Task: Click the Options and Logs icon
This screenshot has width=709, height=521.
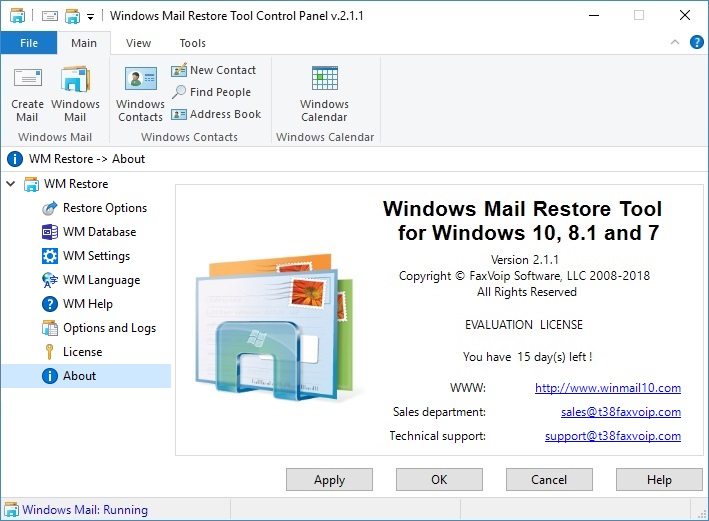Action: (50, 328)
